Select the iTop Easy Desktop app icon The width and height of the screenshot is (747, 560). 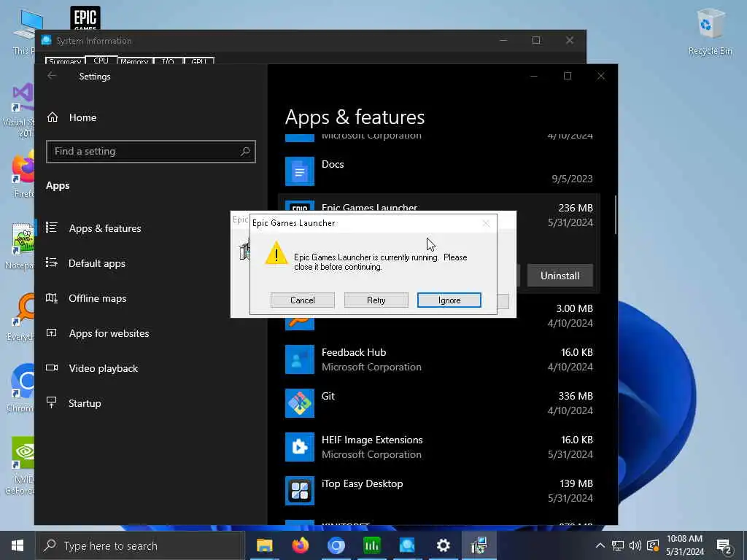tap(300, 491)
